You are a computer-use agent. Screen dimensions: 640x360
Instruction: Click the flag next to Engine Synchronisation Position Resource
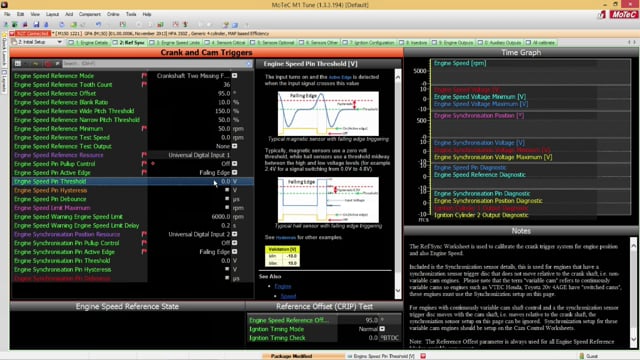tap(144, 234)
